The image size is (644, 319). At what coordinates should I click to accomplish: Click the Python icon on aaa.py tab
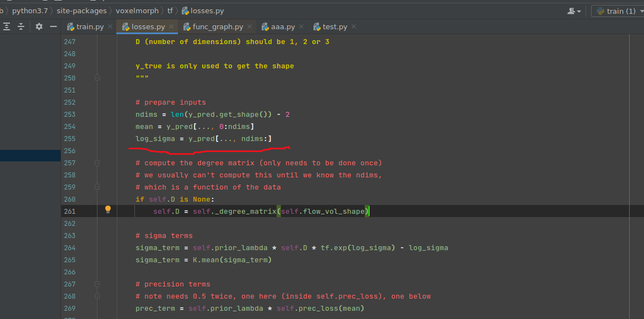(265, 26)
